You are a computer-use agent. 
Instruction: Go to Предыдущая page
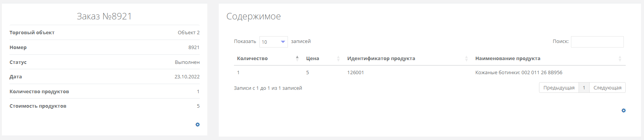(559, 87)
